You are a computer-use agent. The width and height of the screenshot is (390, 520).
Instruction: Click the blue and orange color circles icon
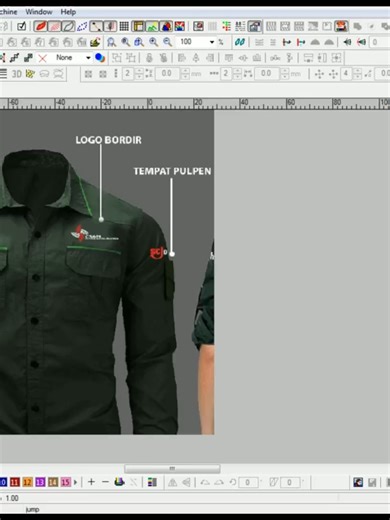(x=100, y=58)
